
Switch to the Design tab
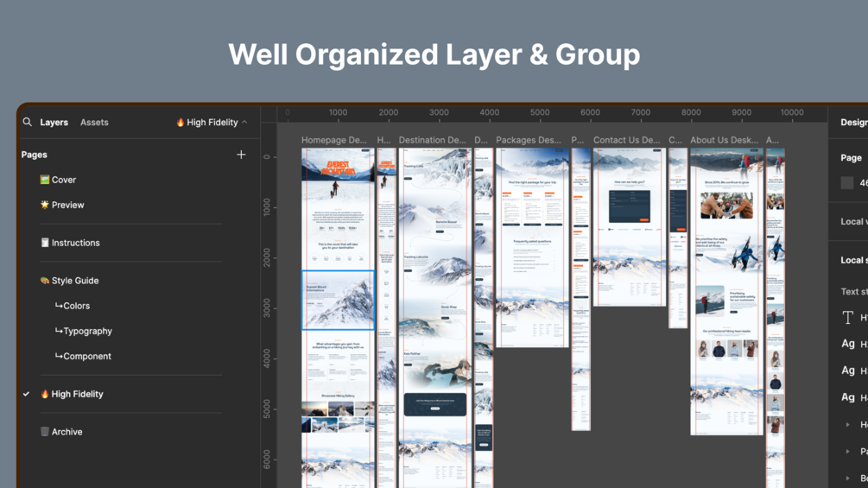(x=853, y=123)
